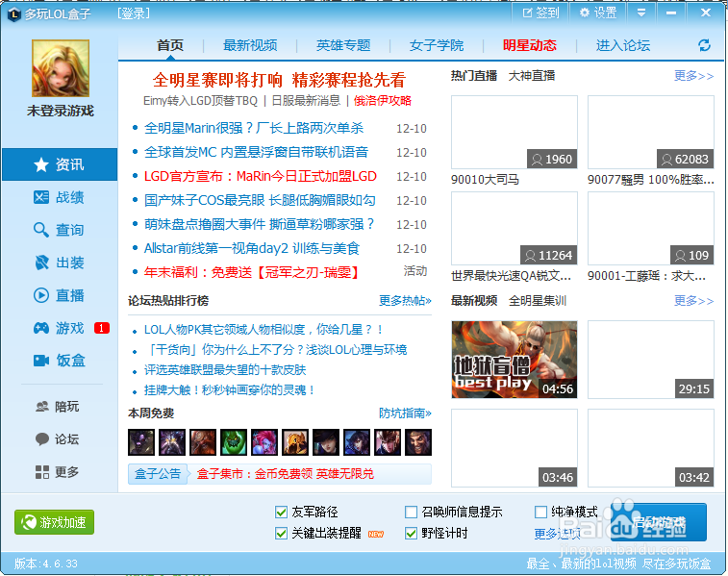Open the 游戏 games section
The width and height of the screenshot is (728, 576).
[60, 328]
